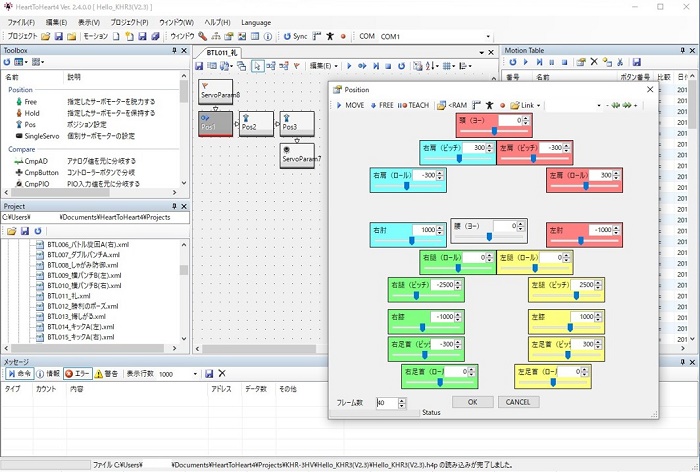Click the Sync icon in main toolbar

[x=294, y=36]
